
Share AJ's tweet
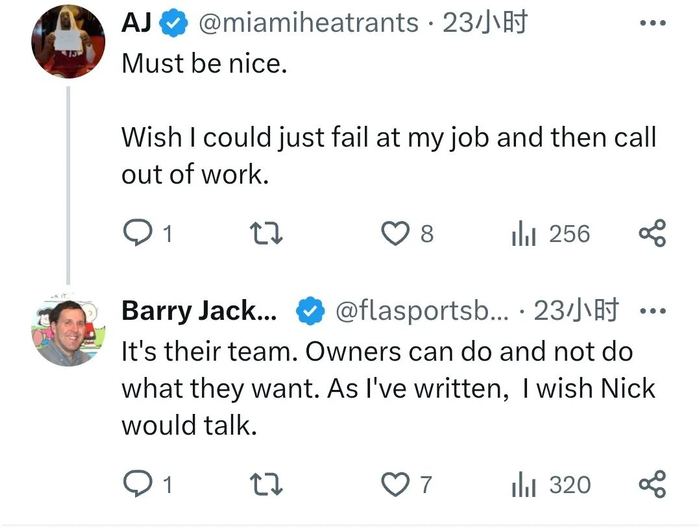[652, 234]
